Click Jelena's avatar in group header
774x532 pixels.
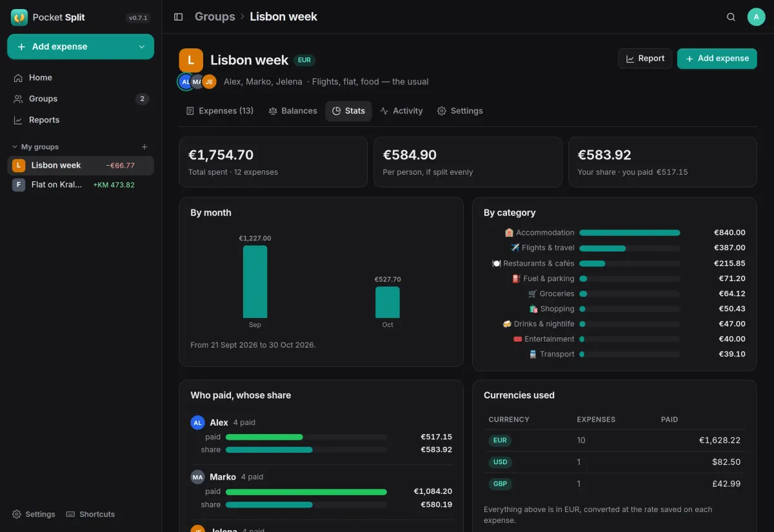[209, 82]
